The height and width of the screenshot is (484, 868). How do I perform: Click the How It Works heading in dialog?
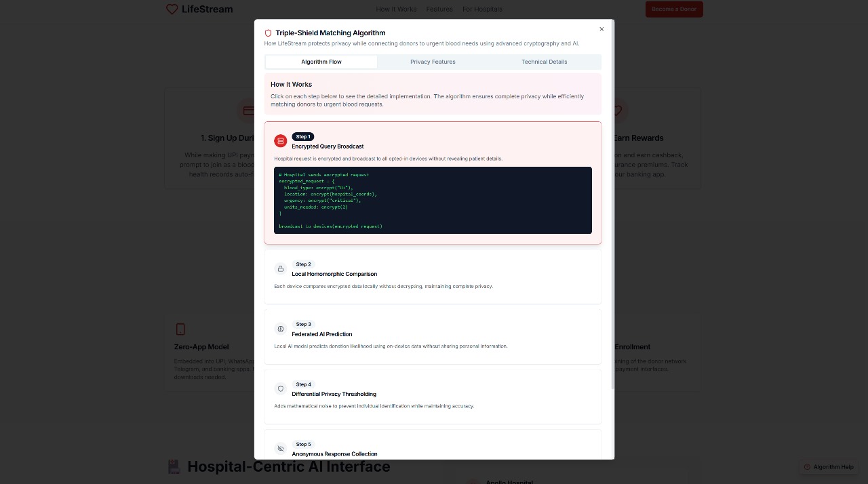pos(291,85)
